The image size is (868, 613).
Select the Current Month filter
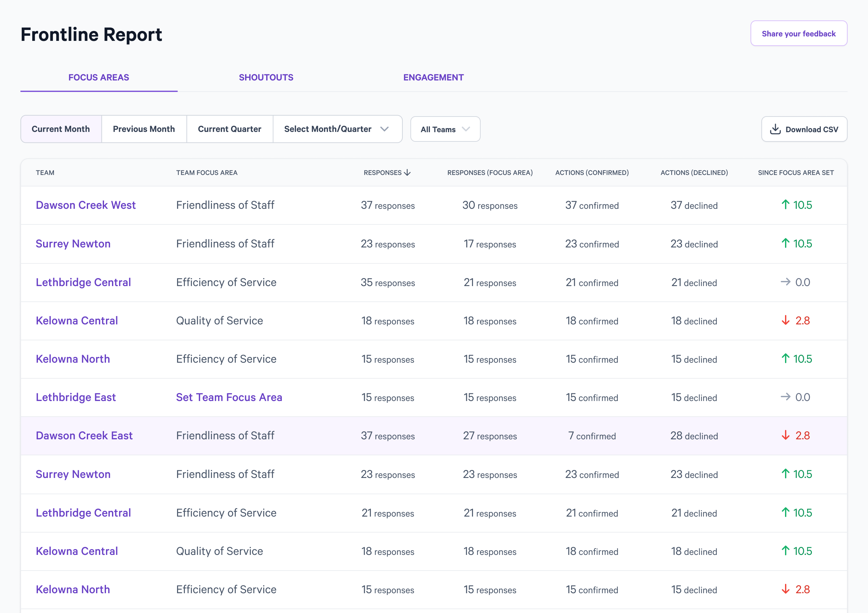tap(61, 129)
